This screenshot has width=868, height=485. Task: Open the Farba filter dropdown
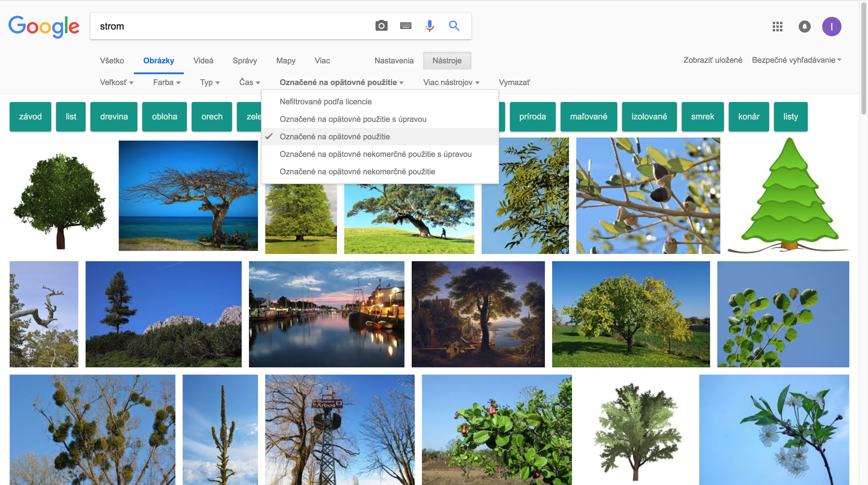[x=166, y=82]
